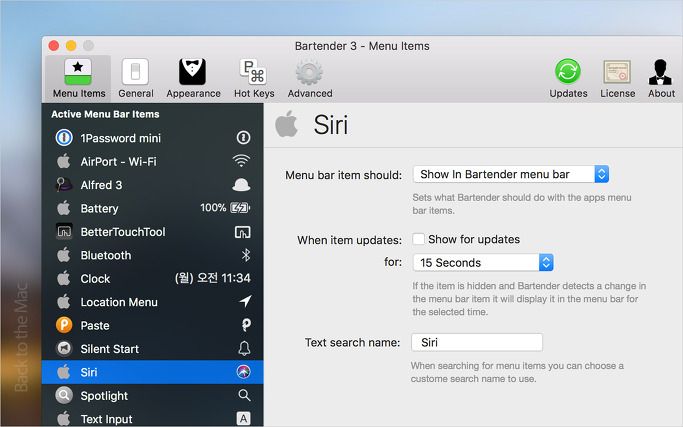Go to the Hot Keys tab
Viewport: 683px width, 427px height.
coord(254,79)
